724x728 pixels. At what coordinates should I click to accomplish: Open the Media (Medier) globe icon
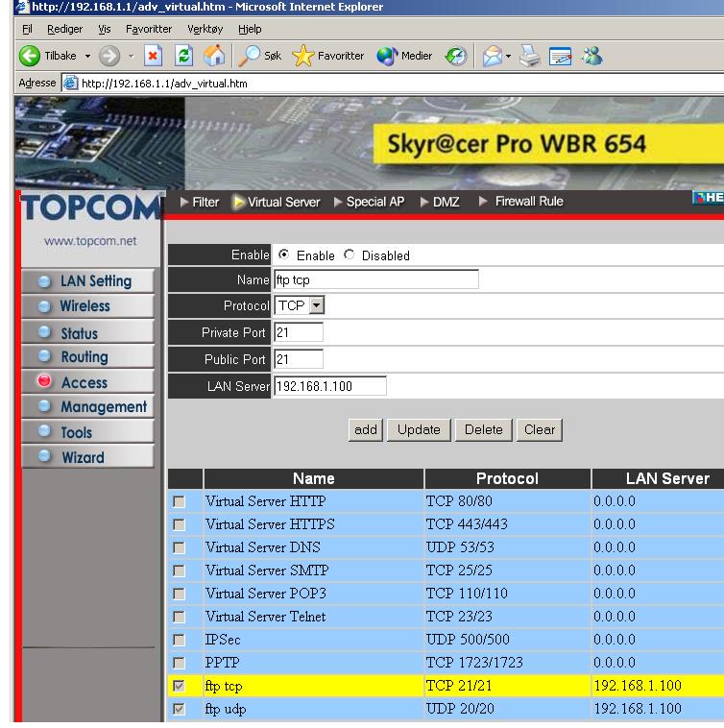[387, 56]
